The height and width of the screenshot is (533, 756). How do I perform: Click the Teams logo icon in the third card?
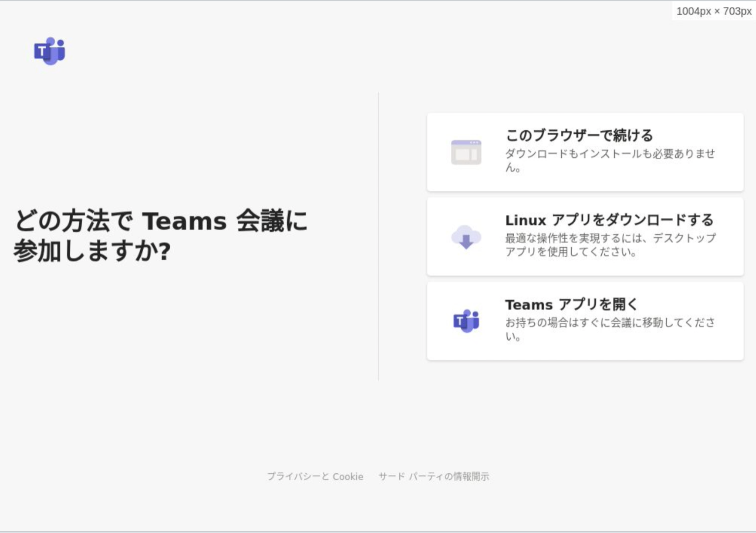(466, 321)
